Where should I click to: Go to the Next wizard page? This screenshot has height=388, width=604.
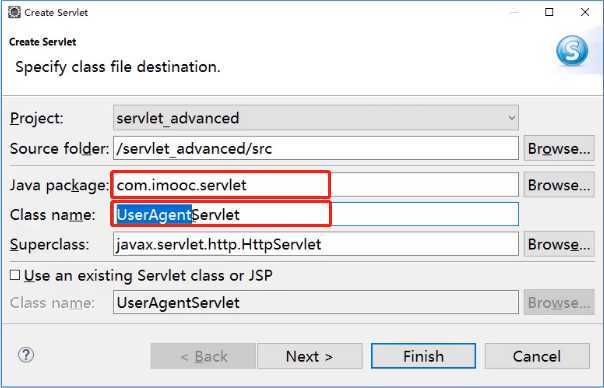310,356
